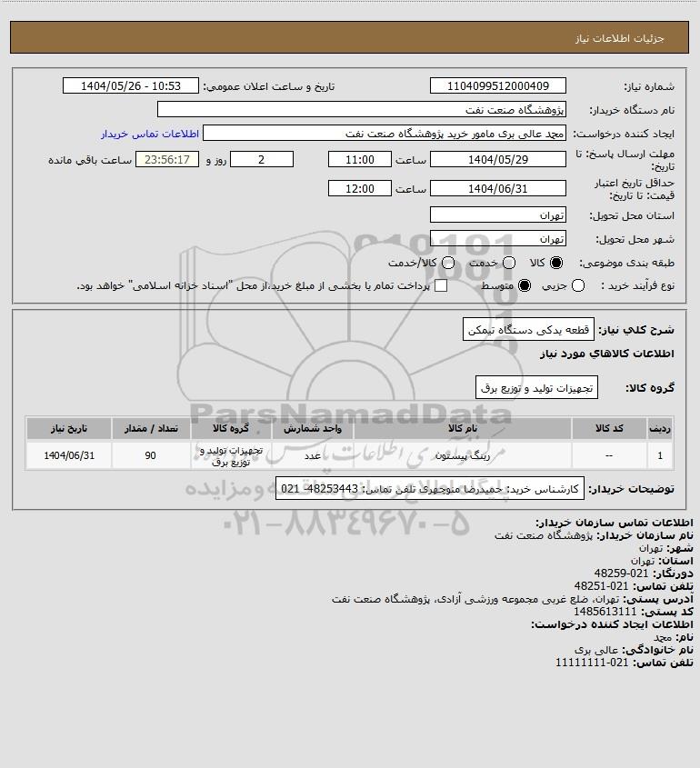700x768 pixels.
Task: Click the requester phone 11111111-021
Action: pos(592,663)
